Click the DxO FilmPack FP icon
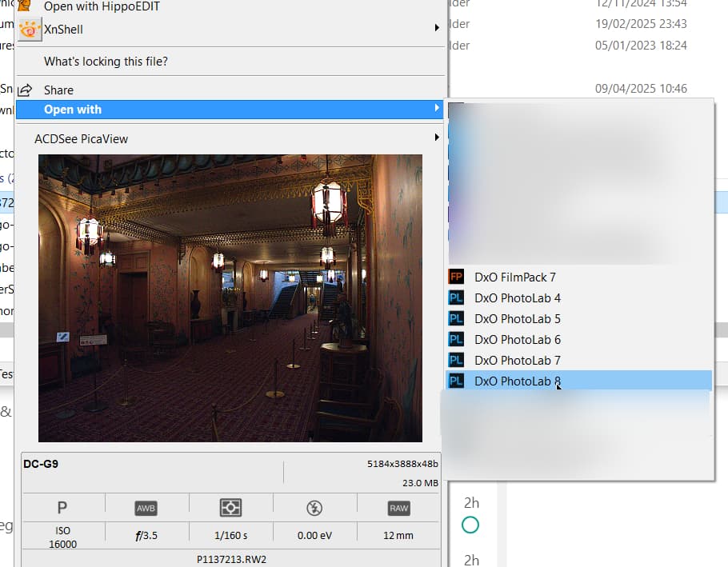This screenshot has width=728, height=567. 456,277
